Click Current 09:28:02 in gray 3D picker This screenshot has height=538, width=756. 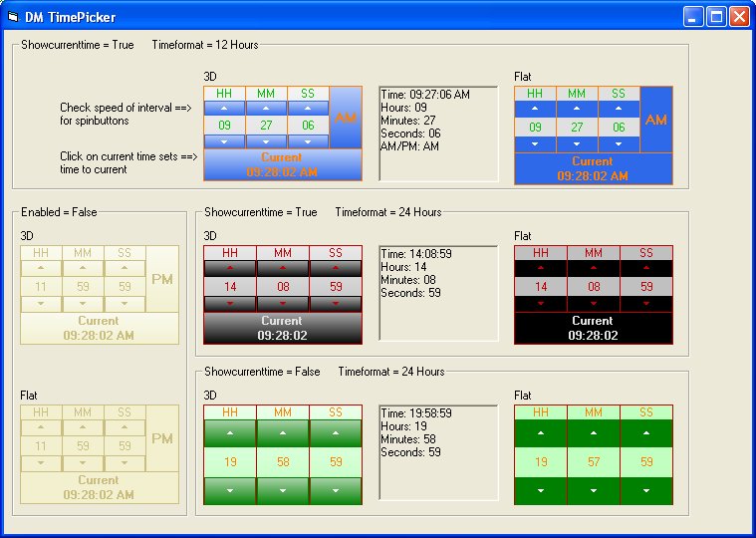[x=282, y=328]
